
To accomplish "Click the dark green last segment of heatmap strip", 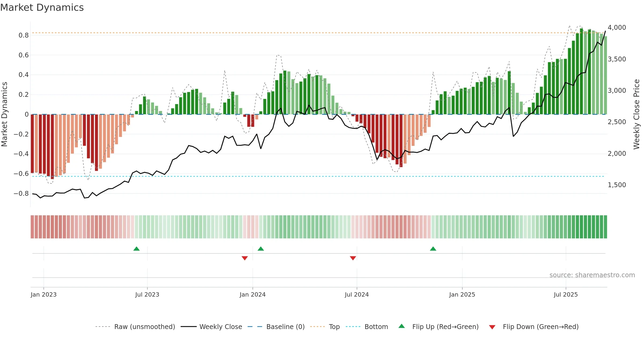I will pyautogui.click(x=605, y=227).
